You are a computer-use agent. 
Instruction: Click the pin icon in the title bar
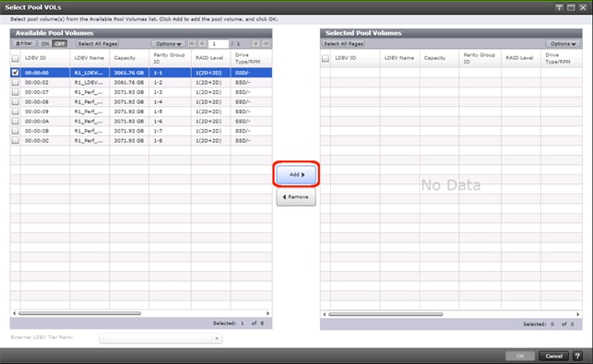(559, 7)
